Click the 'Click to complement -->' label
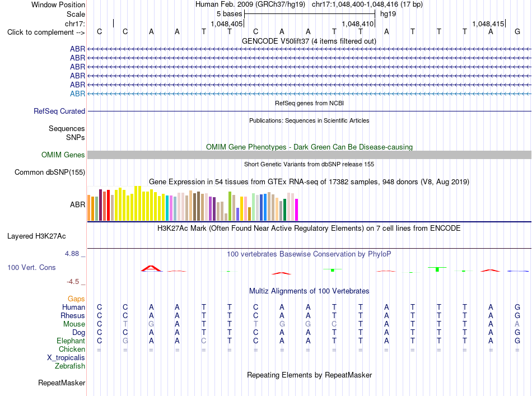Screen dimensions: 532x396 pyautogui.click(x=46, y=32)
